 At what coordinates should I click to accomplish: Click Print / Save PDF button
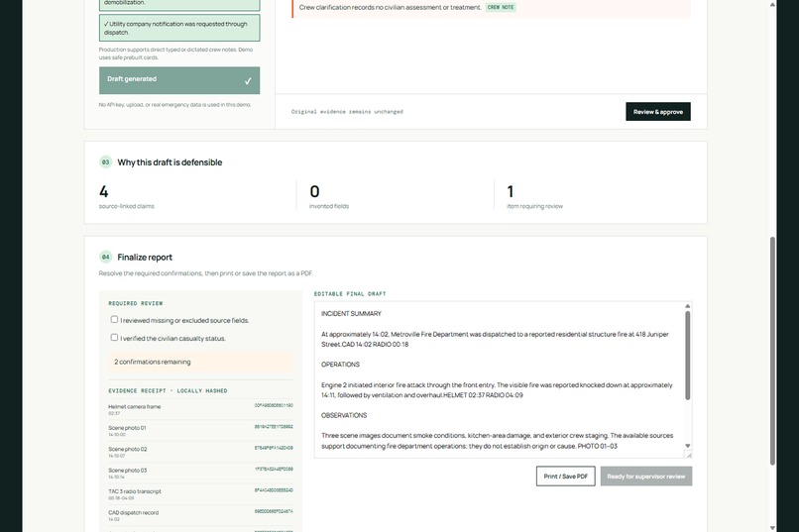coord(565,476)
